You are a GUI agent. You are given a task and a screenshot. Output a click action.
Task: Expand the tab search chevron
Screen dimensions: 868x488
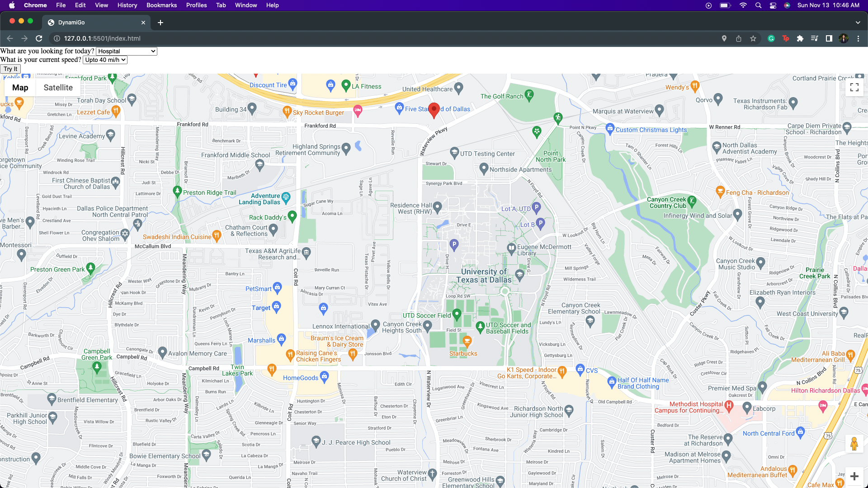click(858, 22)
